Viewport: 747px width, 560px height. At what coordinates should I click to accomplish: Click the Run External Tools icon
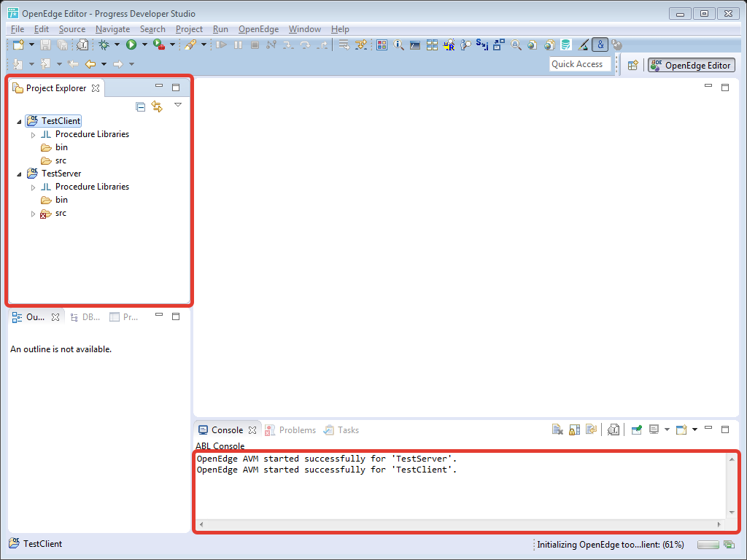[x=159, y=44]
